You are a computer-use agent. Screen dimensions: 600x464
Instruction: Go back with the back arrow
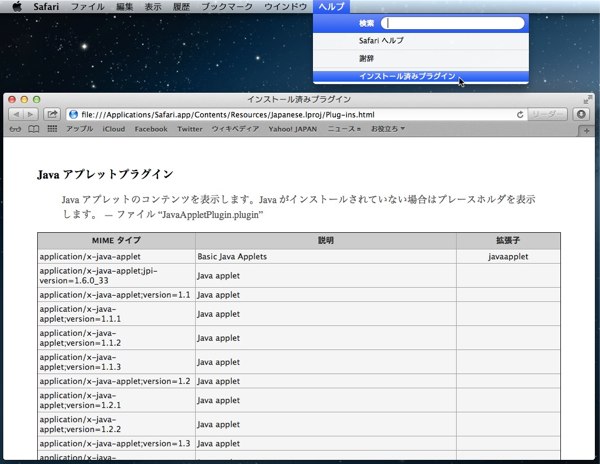click(x=16, y=114)
